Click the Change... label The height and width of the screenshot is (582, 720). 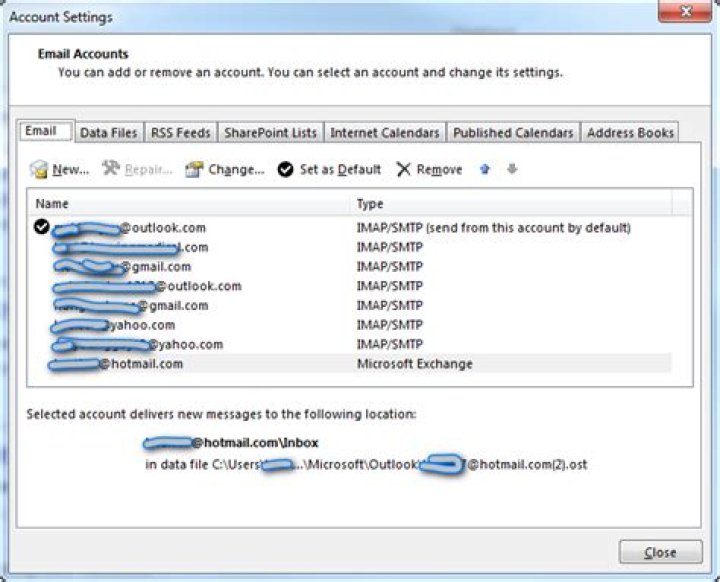pos(236,170)
